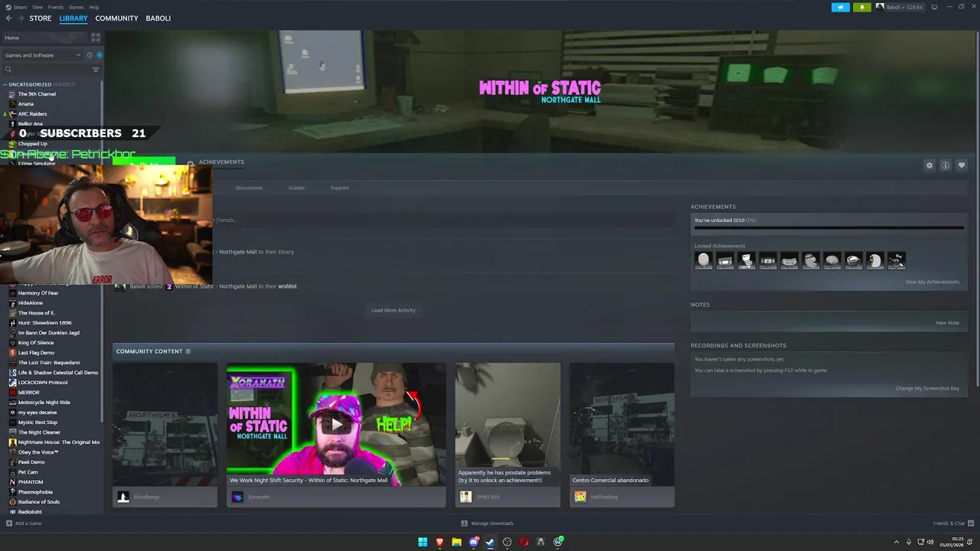
Task: Go forward with the right arrow
Action: [20, 18]
